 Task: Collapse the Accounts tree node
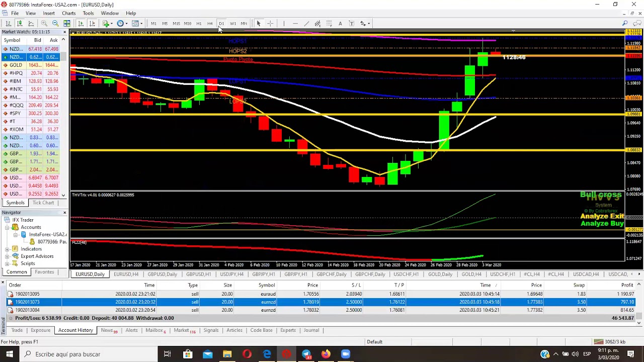pos(8,227)
